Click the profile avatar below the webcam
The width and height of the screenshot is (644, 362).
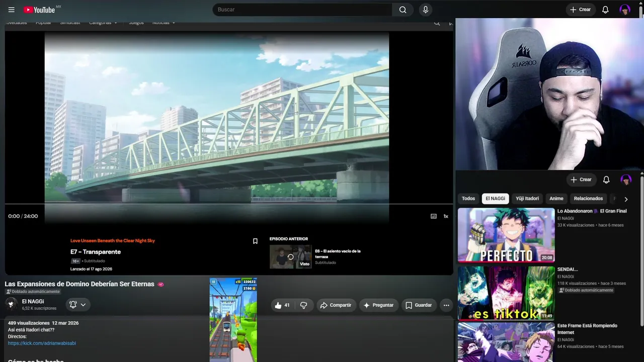[626, 179]
